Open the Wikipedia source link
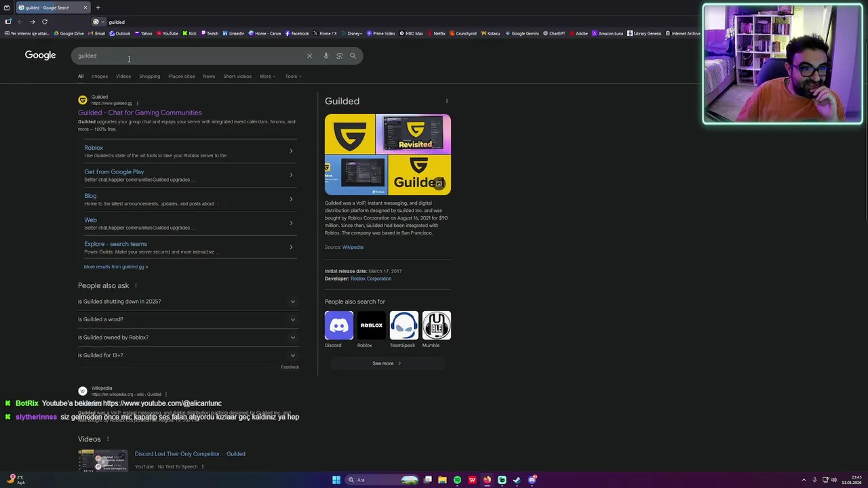Screen dimensions: 868x488 point(353,247)
